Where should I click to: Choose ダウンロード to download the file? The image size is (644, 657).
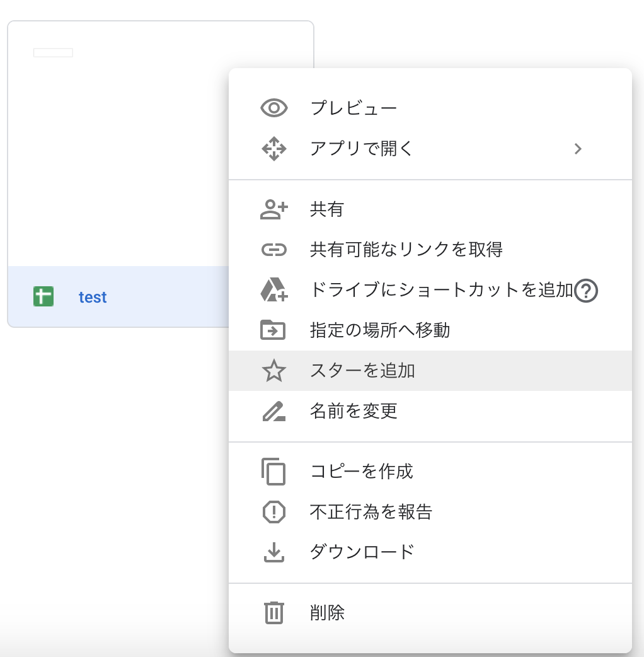(362, 551)
